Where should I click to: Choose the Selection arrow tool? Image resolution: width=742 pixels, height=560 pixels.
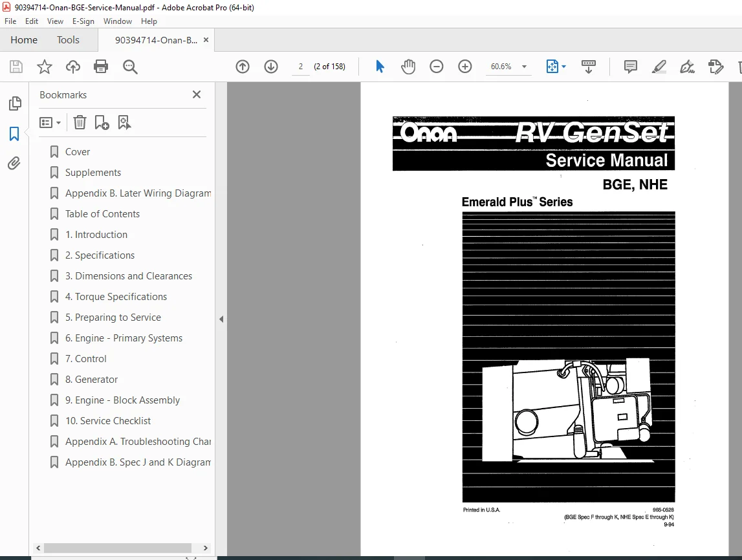point(380,67)
